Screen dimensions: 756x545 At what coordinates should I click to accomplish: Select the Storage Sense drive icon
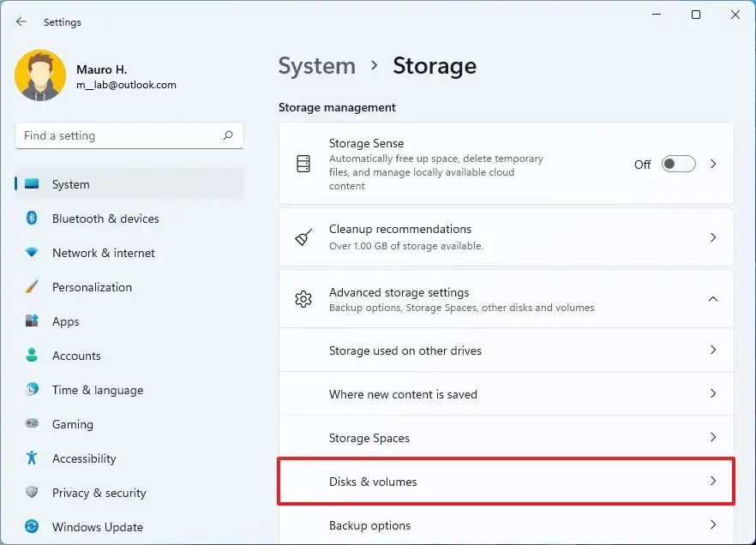[x=303, y=164]
